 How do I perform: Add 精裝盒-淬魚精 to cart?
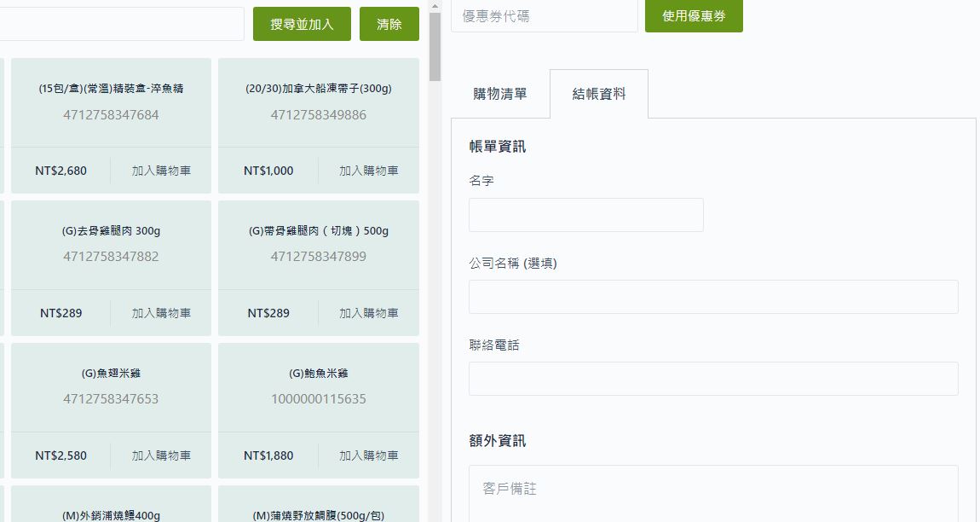pos(161,171)
